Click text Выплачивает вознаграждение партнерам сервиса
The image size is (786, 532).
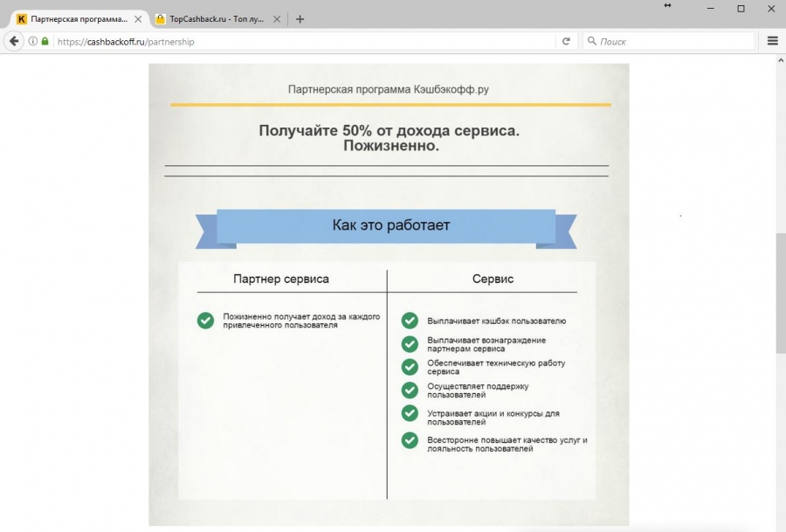point(486,344)
